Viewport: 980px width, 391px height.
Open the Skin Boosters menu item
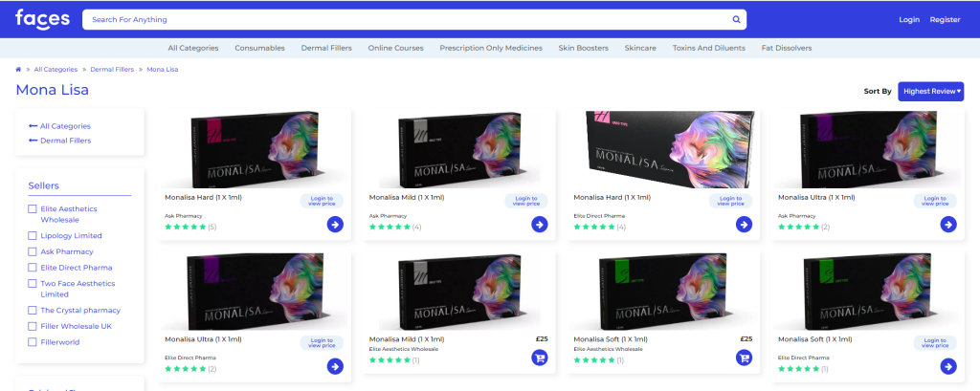click(x=583, y=48)
